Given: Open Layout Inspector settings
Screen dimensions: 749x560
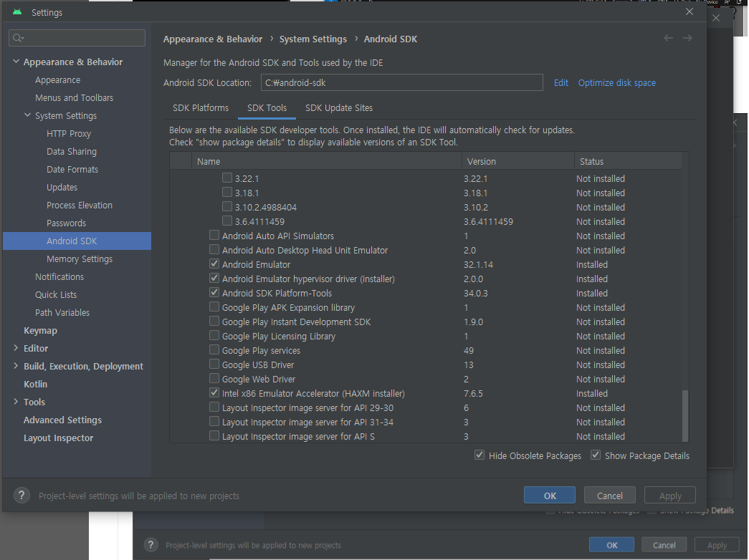Looking at the screenshot, I should coord(58,438).
